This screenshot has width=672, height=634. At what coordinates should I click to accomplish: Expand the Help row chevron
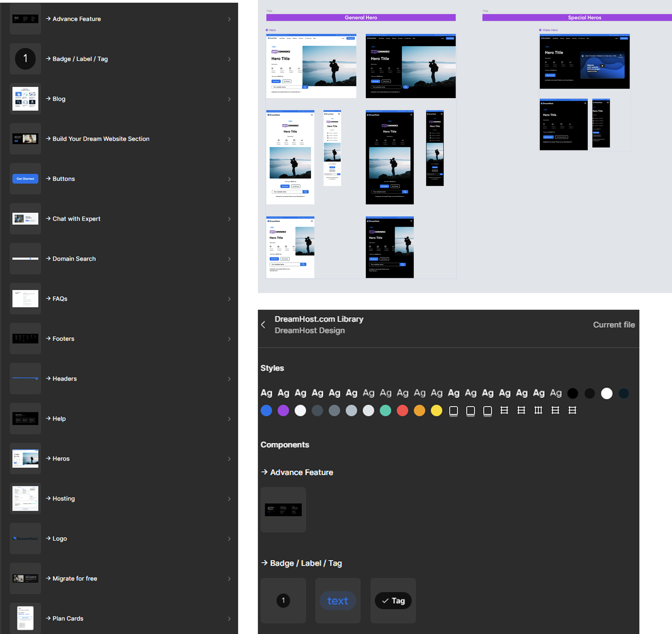(x=229, y=419)
